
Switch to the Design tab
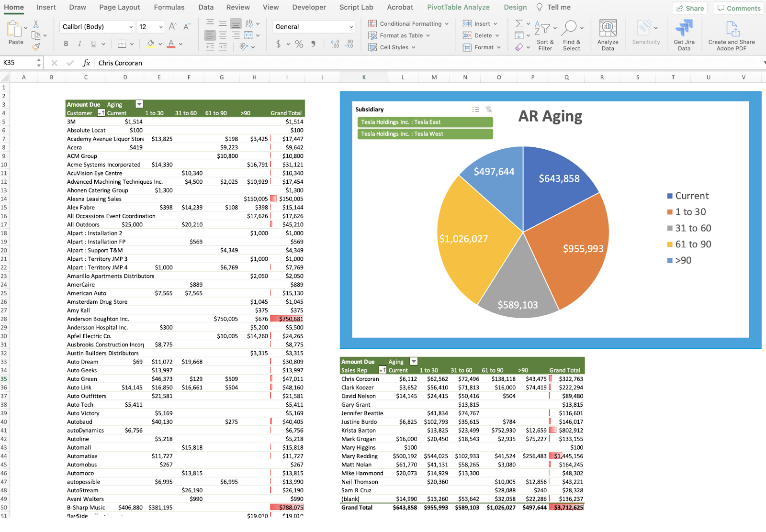pos(515,7)
